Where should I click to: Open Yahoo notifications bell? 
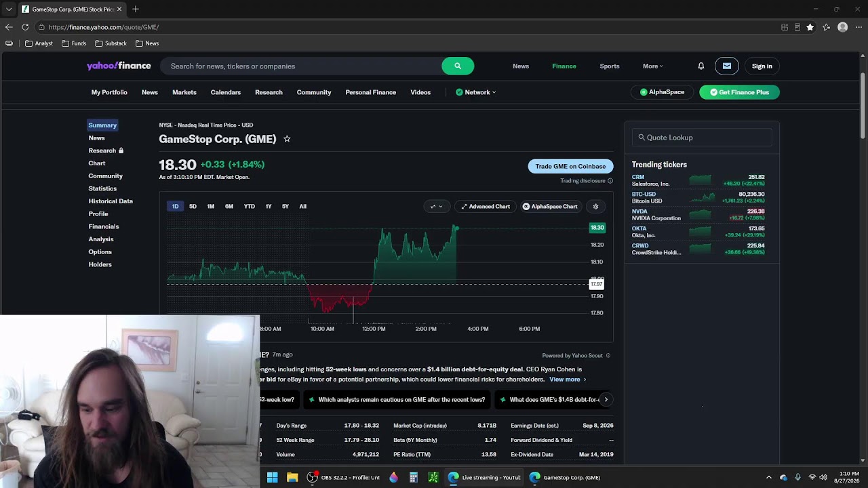[701, 66]
